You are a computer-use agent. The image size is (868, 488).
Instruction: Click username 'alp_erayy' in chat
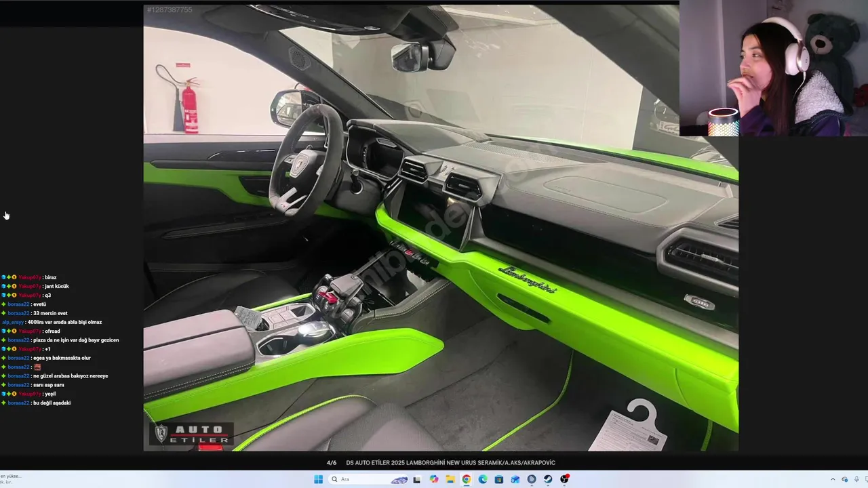12,322
